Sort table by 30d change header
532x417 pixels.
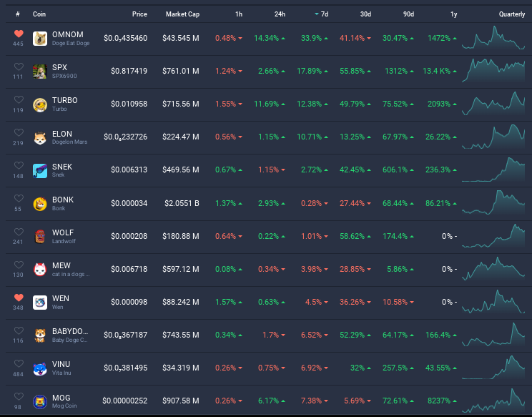[x=365, y=14]
